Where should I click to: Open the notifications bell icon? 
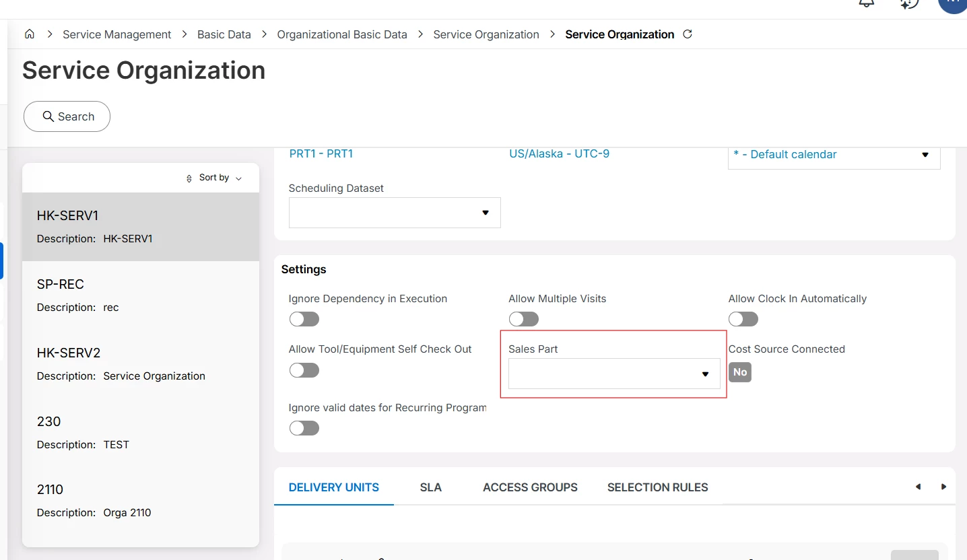click(x=867, y=3)
